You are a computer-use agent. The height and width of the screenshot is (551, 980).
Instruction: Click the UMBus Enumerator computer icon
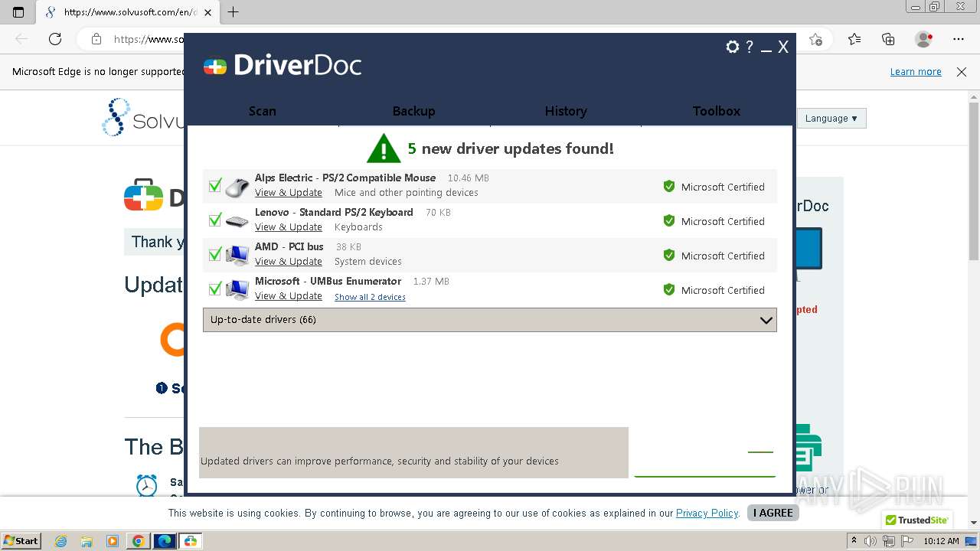point(237,289)
